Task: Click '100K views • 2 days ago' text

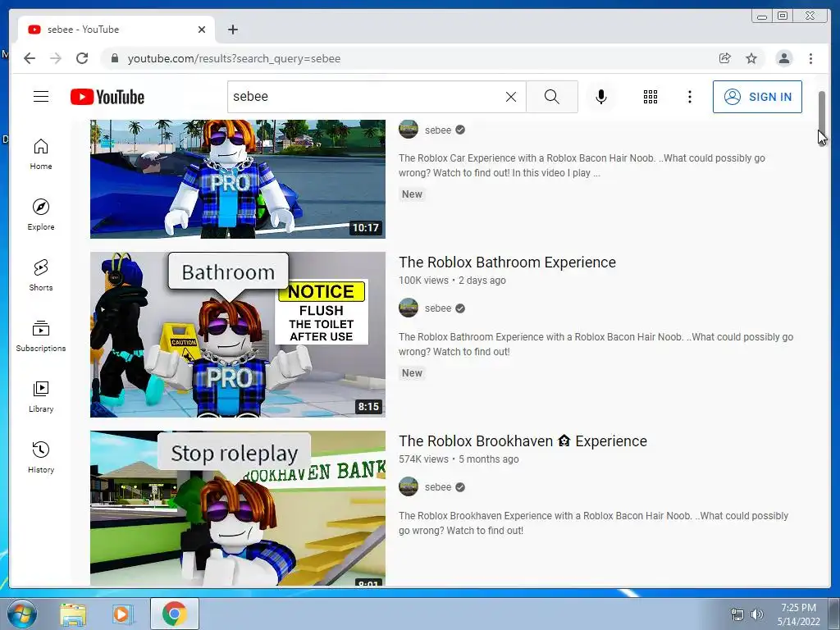Action: point(452,281)
